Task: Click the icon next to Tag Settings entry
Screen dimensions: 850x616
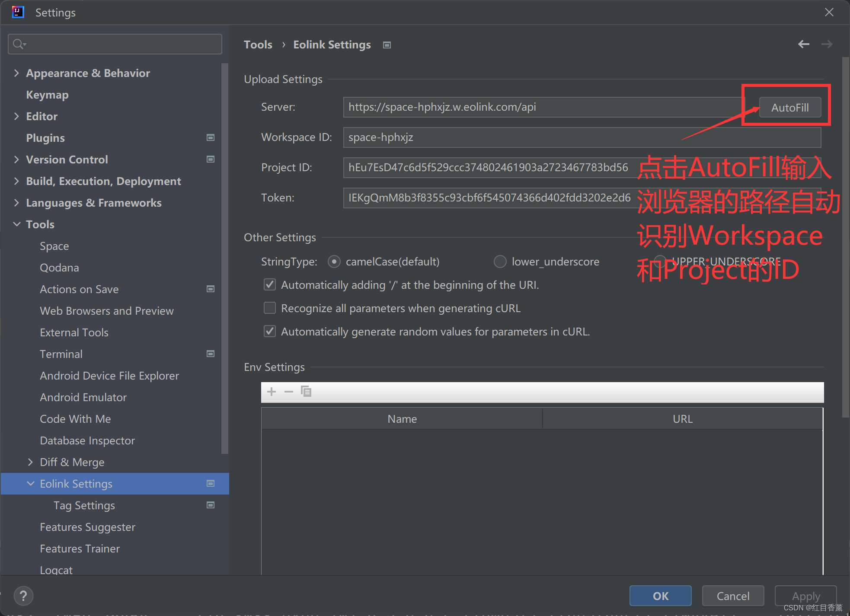Action: click(211, 505)
